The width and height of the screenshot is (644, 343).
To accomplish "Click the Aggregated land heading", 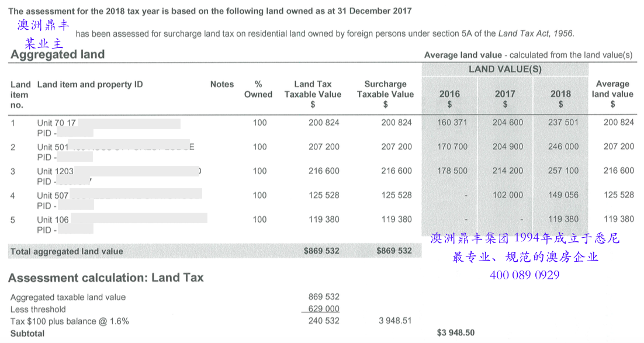I will point(57,55).
